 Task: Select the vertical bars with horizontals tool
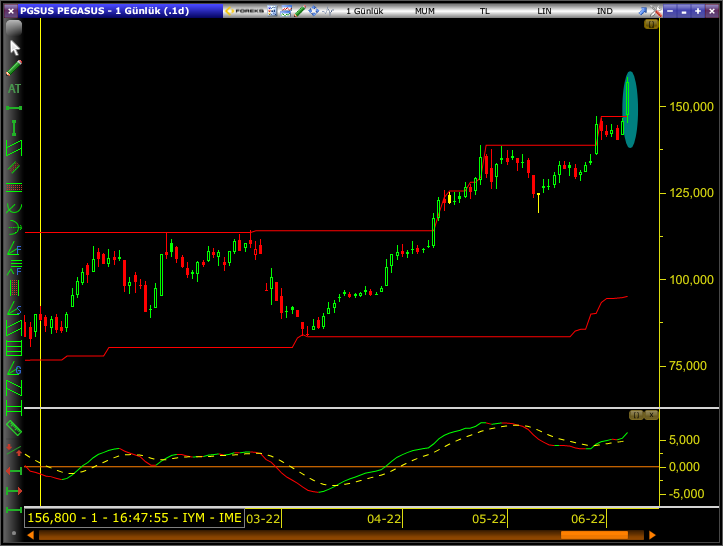14,408
